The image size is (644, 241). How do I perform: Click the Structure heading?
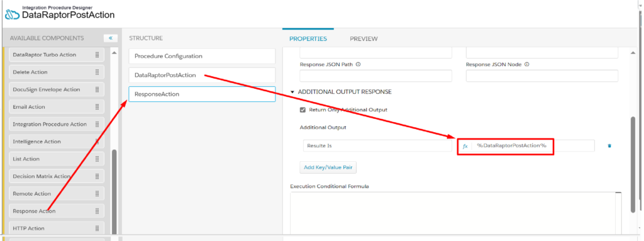[146, 38]
